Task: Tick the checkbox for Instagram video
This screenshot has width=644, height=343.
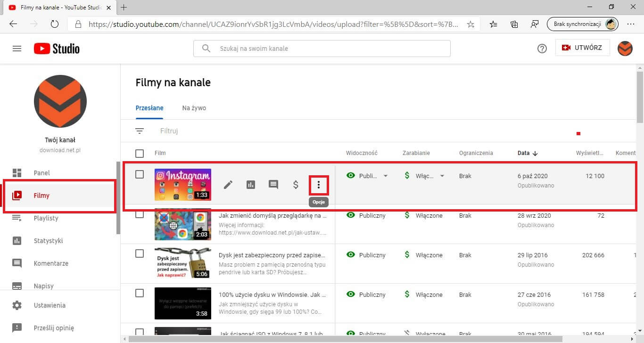Action: [140, 174]
